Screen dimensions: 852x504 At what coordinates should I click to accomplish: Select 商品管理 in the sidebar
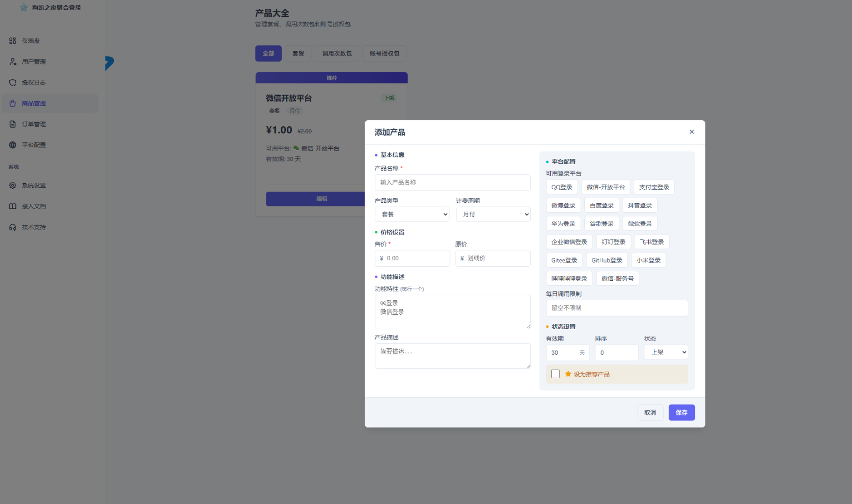point(50,104)
